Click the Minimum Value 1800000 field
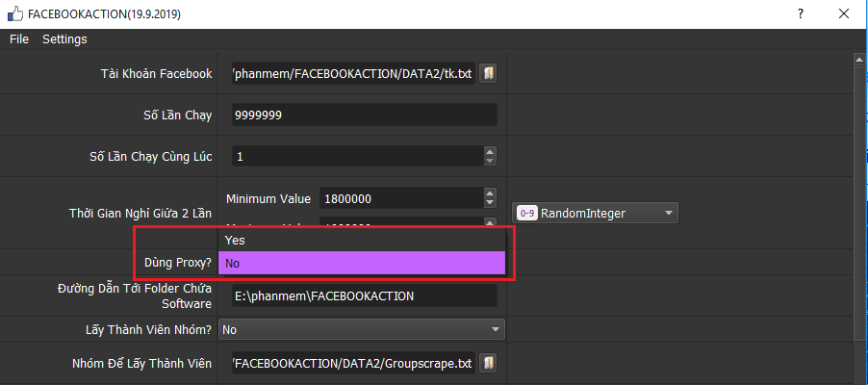The width and height of the screenshot is (868, 385). click(x=401, y=198)
